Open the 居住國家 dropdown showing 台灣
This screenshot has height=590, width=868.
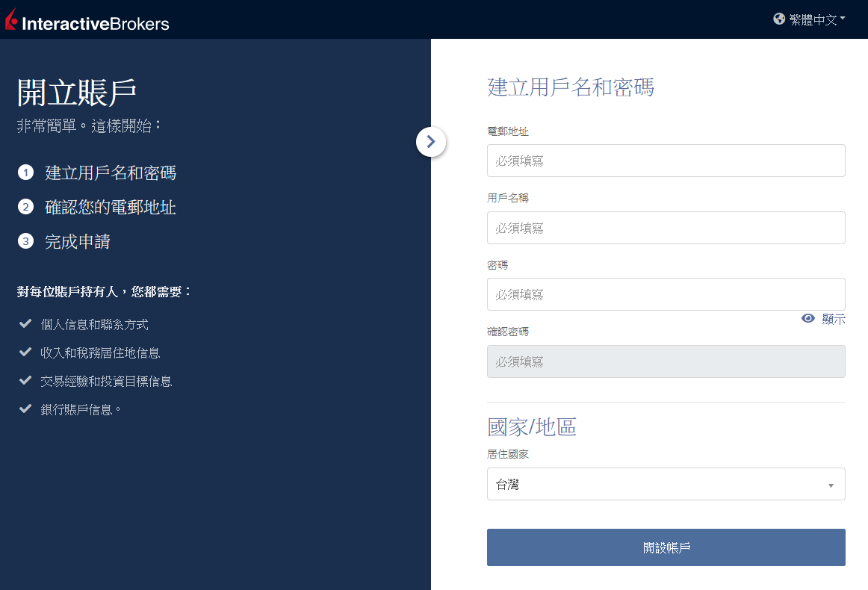pyautogui.click(x=666, y=484)
